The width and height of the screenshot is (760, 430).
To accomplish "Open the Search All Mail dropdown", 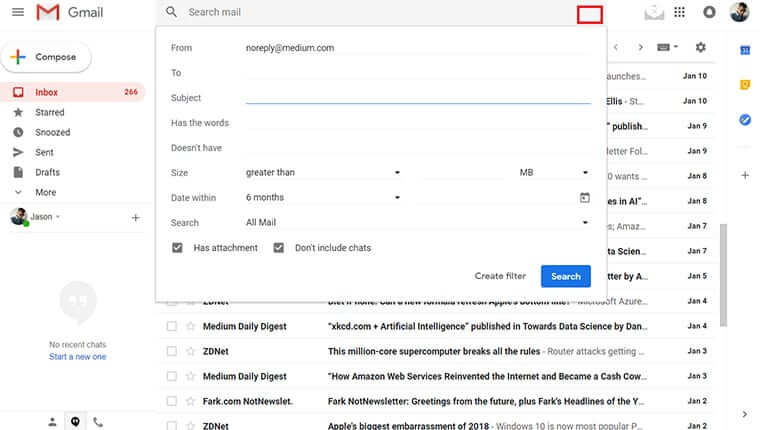I will pos(417,223).
